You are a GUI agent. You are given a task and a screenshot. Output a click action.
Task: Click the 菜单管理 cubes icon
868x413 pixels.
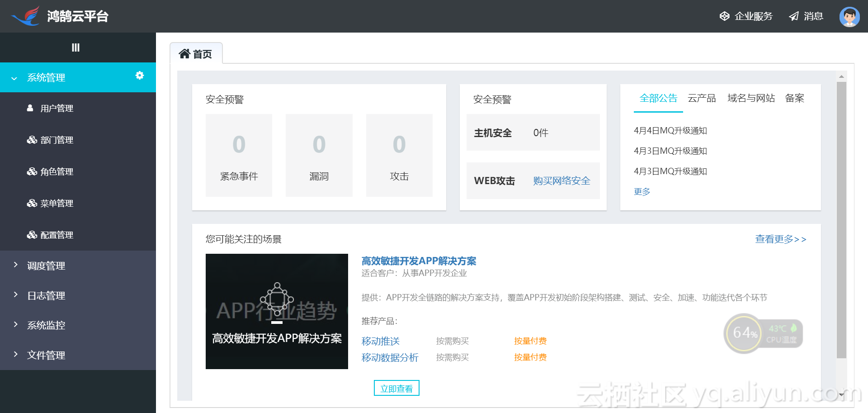pos(32,203)
